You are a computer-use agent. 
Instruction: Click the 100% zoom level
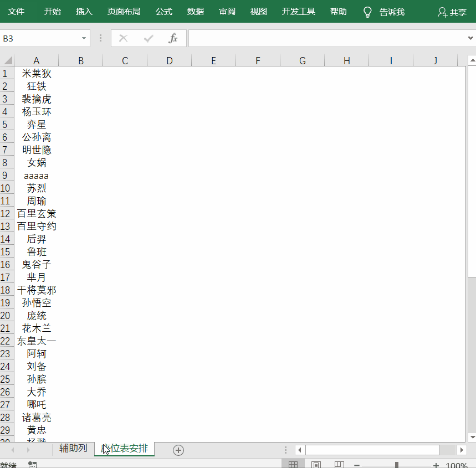(x=456, y=465)
